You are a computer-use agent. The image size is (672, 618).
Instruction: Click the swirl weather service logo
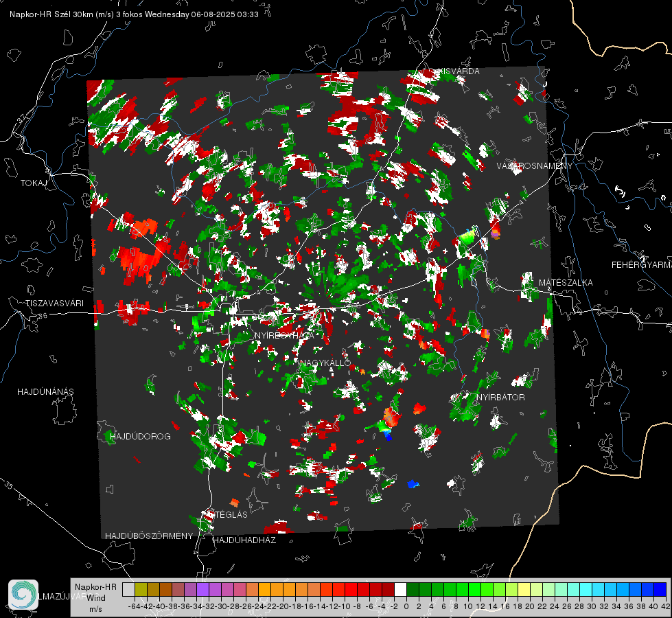23,595
